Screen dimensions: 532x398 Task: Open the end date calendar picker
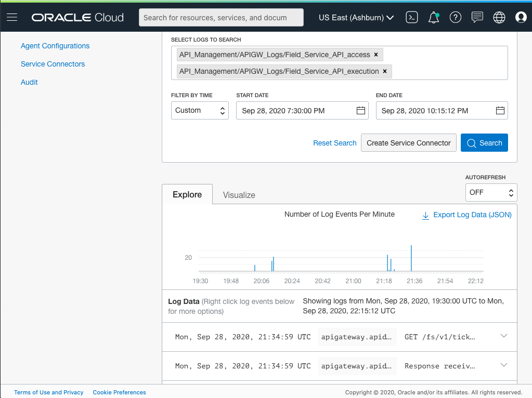[x=500, y=110]
